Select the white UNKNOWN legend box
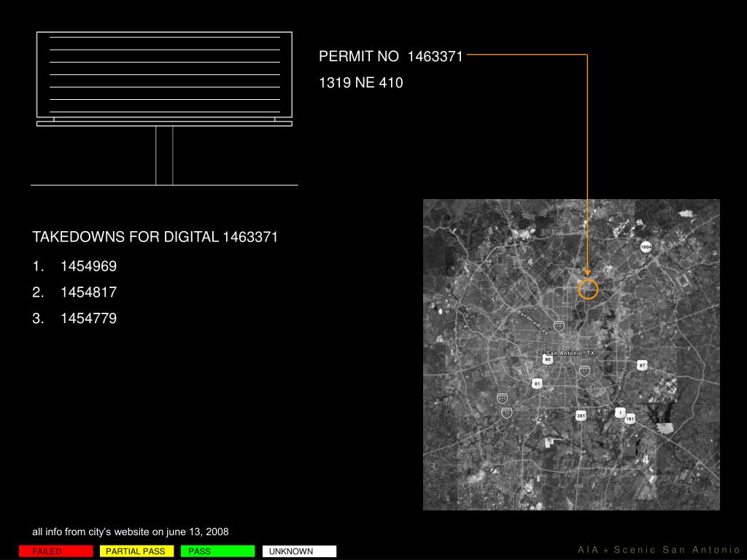This screenshot has width=747, height=560. coord(299,551)
